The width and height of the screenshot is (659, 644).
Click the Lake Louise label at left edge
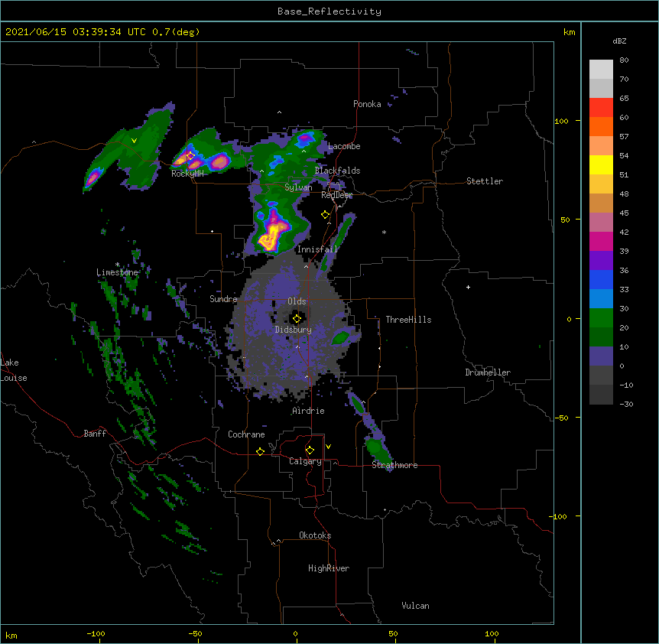pos(14,370)
